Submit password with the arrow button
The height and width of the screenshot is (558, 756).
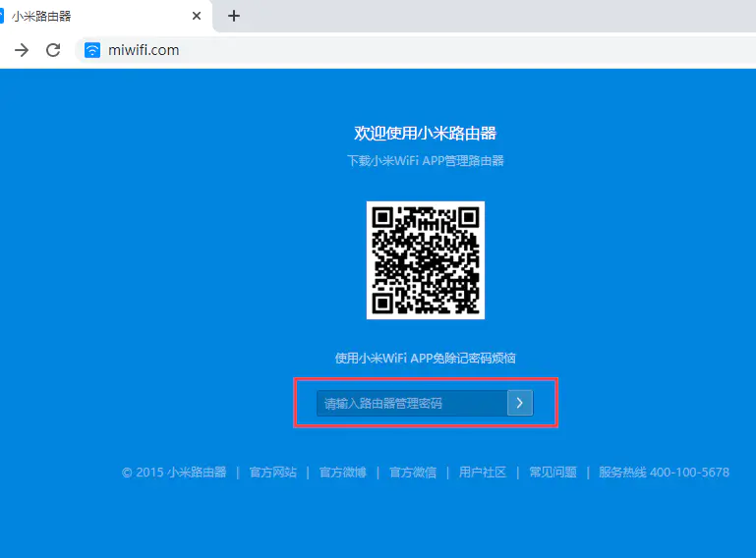[520, 403]
